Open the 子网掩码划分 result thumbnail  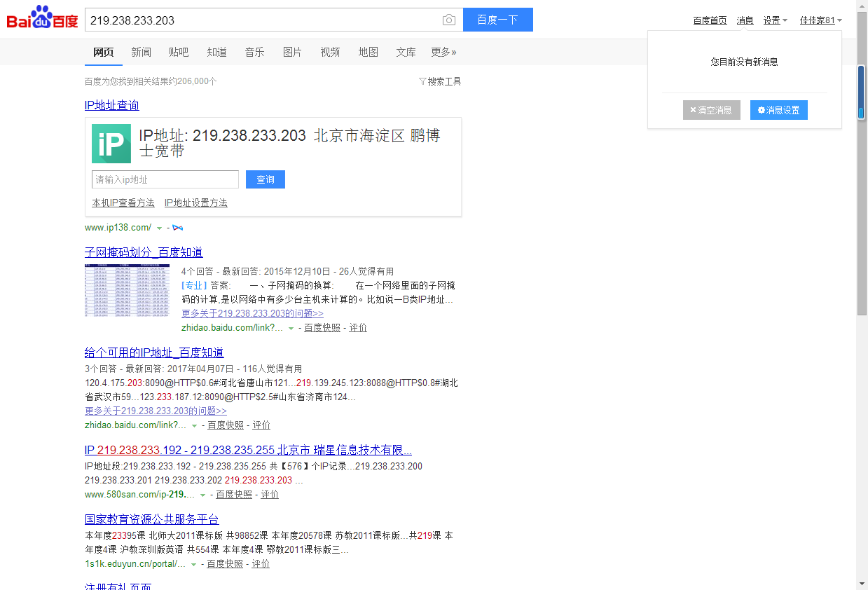click(127, 291)
